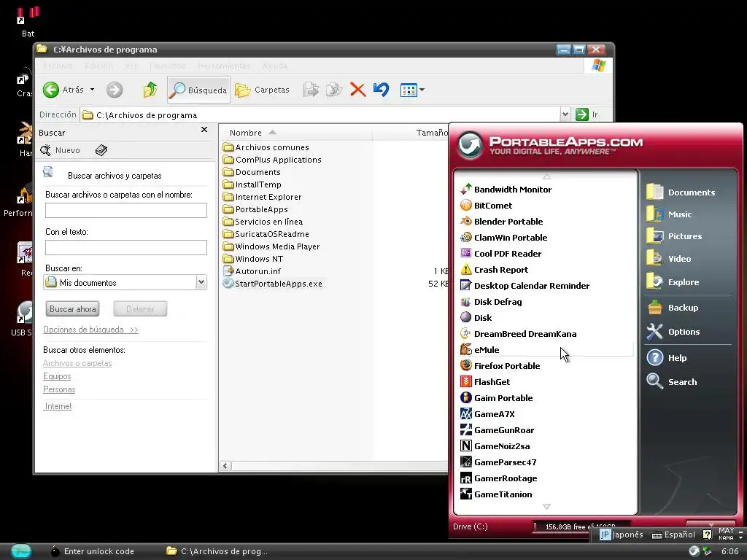Click the taskbar start button
This screenshot has height=560, width=747.
pos(21,551)
